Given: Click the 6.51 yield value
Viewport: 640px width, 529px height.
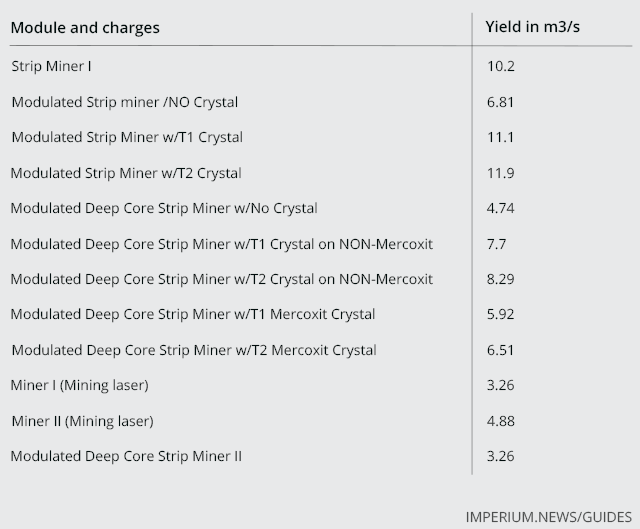Looking at the screenshot, I should (500, 350).
